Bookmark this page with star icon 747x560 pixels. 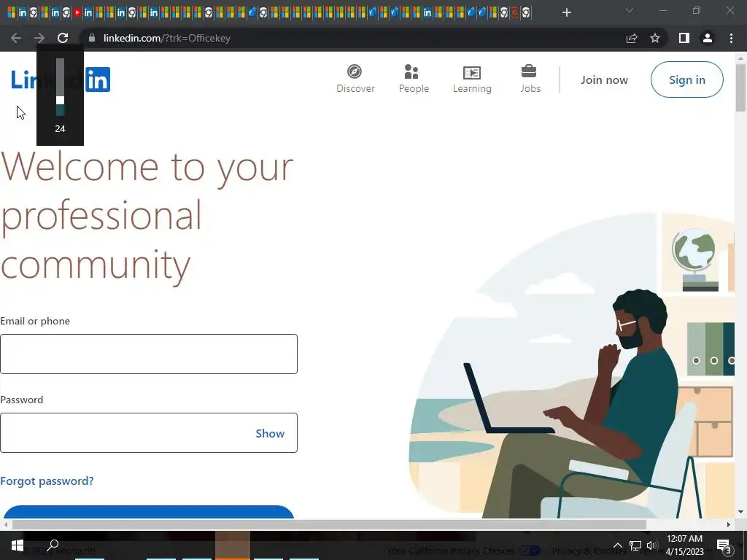click(655, 38)
